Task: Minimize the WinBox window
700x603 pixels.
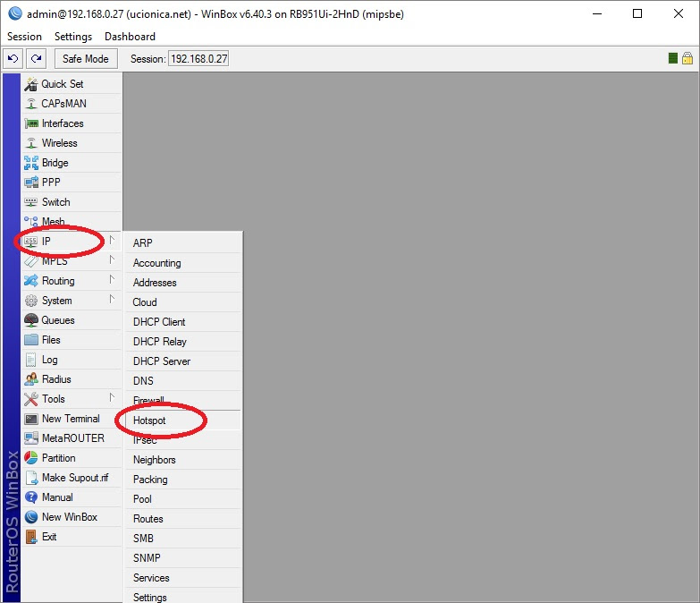Action: click(x=597, y=13)
